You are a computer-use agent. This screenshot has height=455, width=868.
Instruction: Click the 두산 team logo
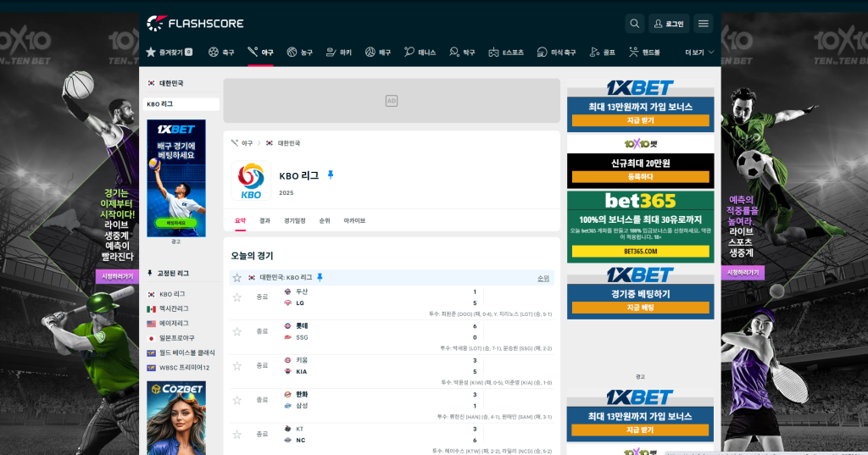pos(288,291)
